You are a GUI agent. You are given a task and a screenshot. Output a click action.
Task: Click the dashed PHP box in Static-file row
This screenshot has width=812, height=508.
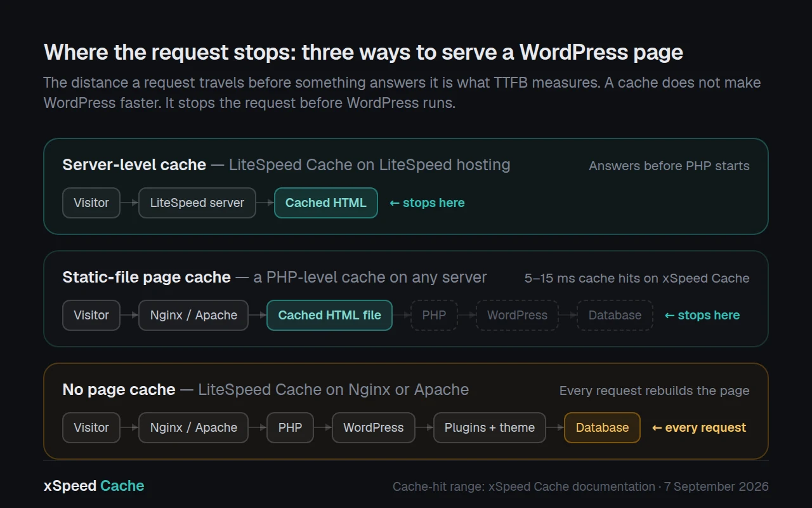(435, 315)
